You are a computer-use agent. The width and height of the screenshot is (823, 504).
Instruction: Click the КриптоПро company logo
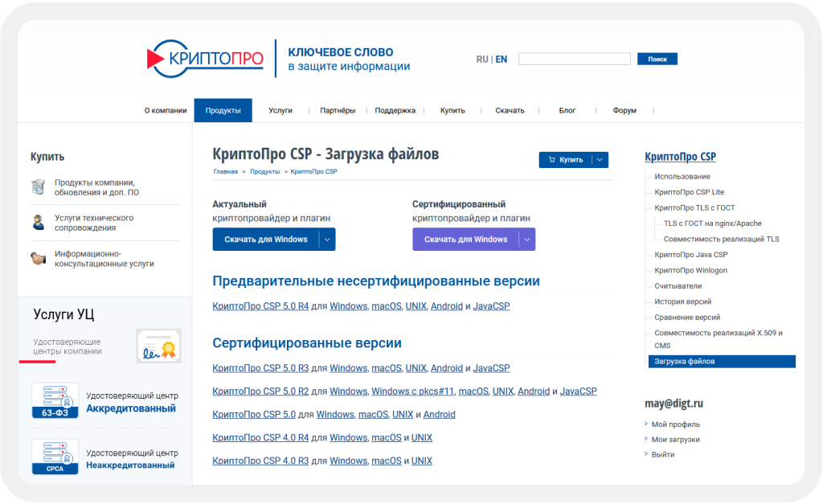pos(205,58)
